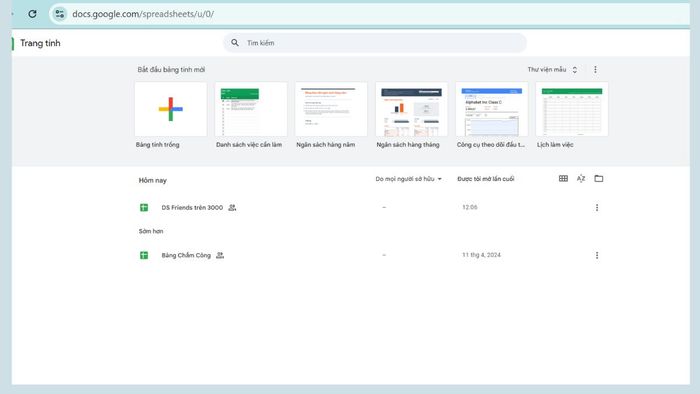Open the file picker folder icon

pyautogui.click(x=599, y=178)
